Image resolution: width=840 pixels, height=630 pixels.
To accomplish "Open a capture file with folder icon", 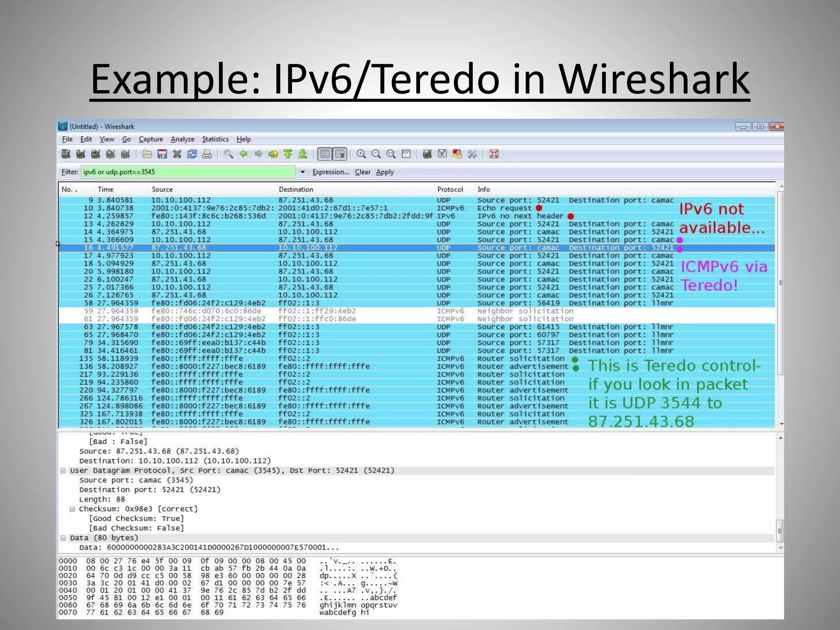I will pyautogui.click(x=147, y=154).
